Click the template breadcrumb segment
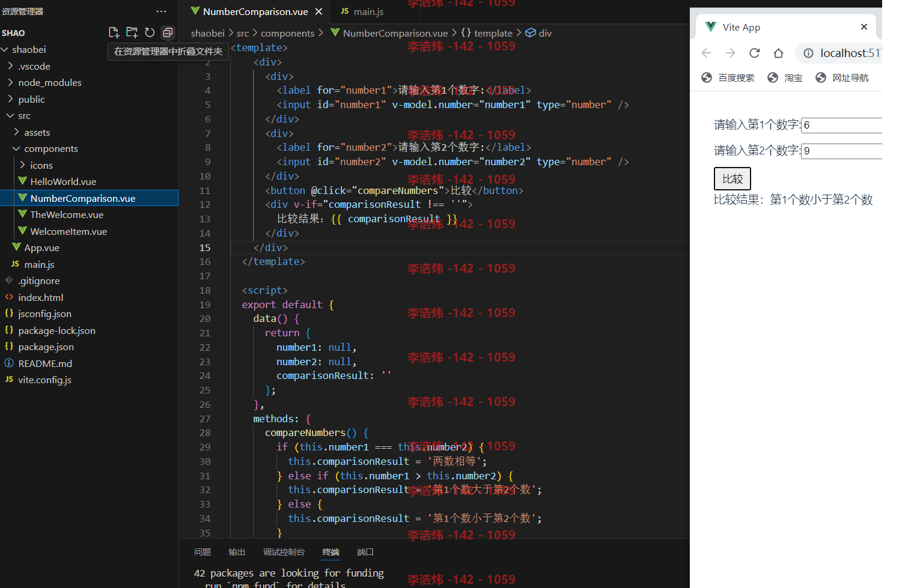 pyautogui.click(x=493, y=33)
